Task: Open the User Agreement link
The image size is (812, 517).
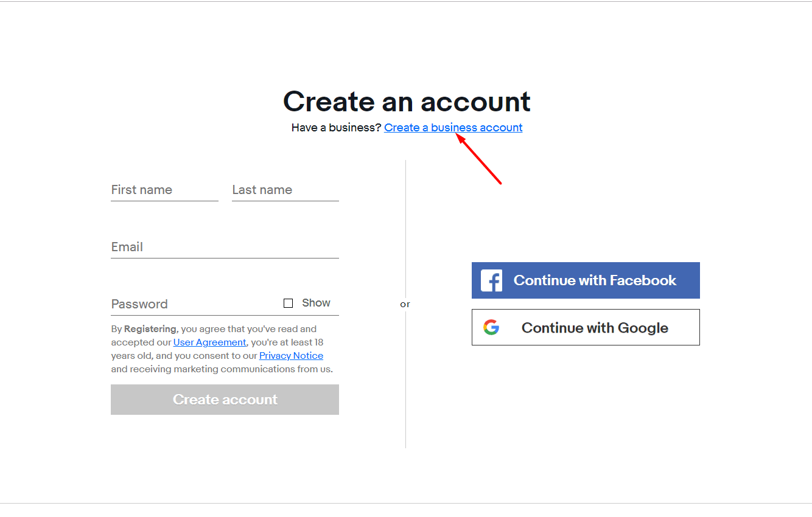Action: click(x=209, y=342)
